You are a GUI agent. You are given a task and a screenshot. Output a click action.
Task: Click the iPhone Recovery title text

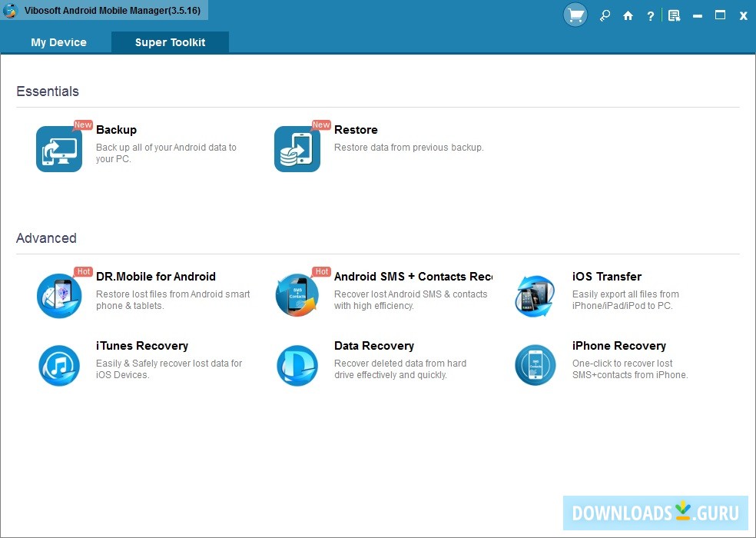pos(618,346)
